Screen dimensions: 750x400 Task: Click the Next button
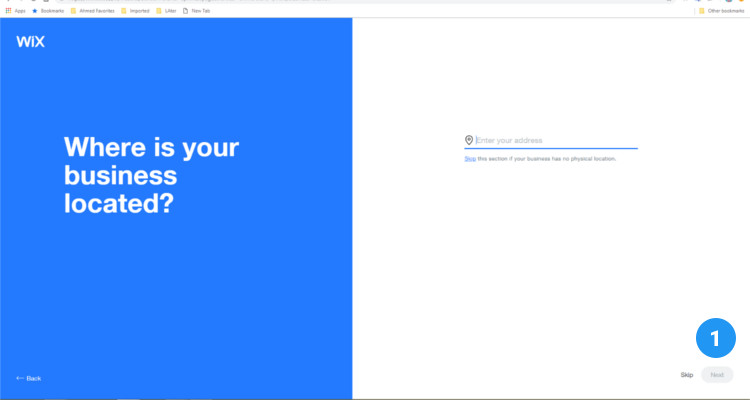tap(717, 375)
